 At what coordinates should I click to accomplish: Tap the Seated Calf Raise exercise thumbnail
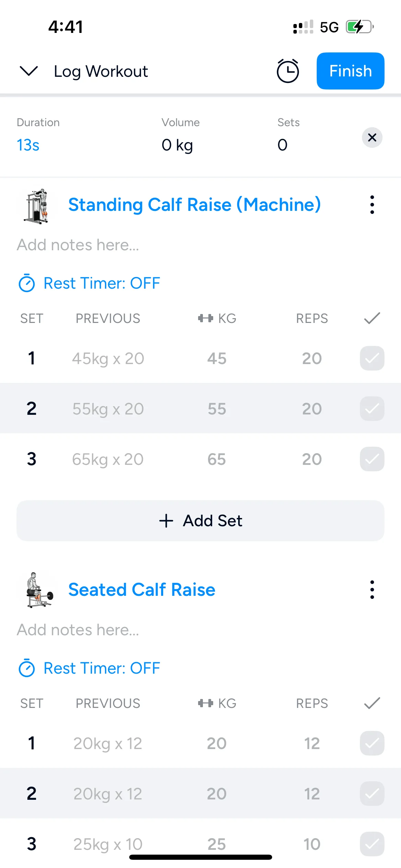coord(38,590)
